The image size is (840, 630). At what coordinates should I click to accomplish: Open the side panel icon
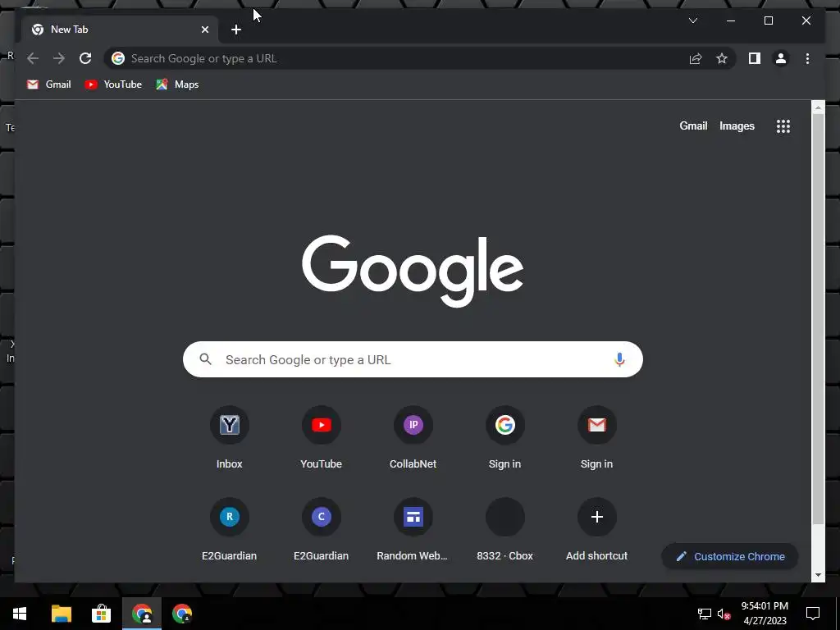point(755,58)
